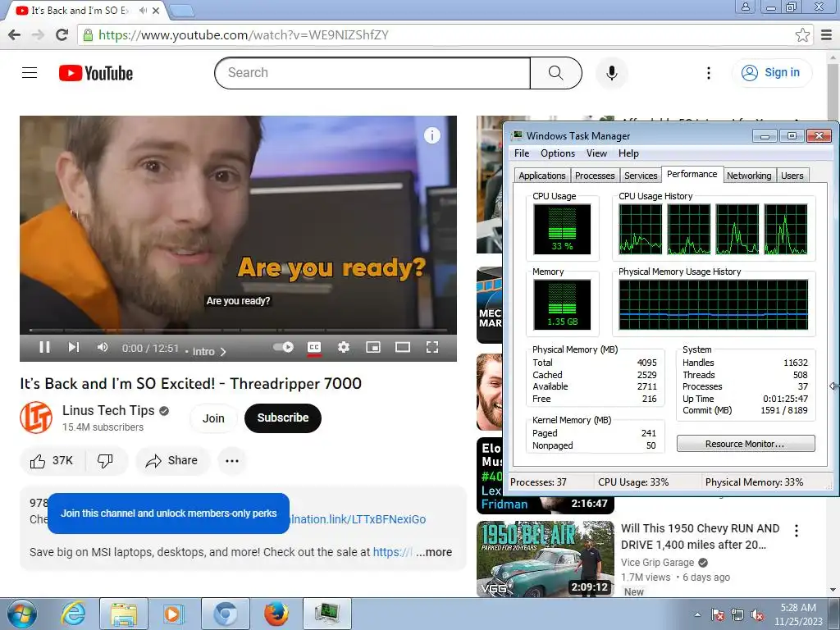The image size is (840, 630).
Task: Switch to Users tab
Action: pyautogui.click(x=792, y=176)
